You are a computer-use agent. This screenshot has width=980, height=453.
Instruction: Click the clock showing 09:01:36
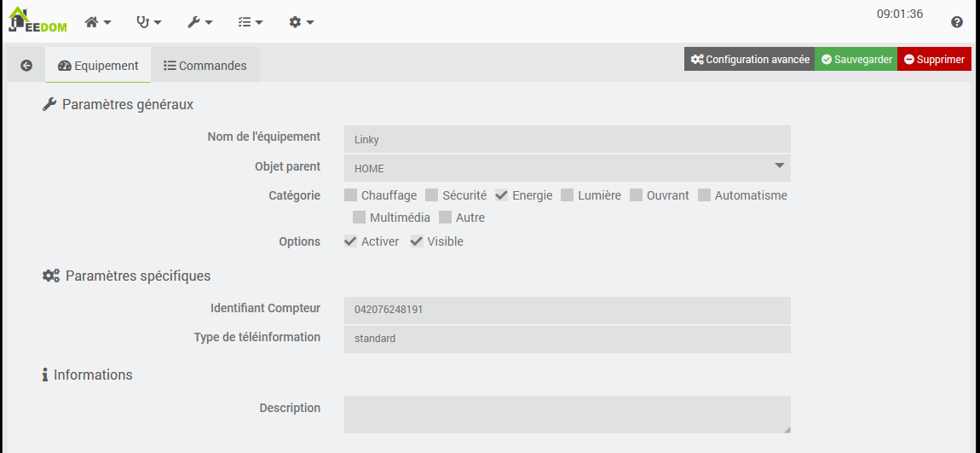click(x=899, y=14)
